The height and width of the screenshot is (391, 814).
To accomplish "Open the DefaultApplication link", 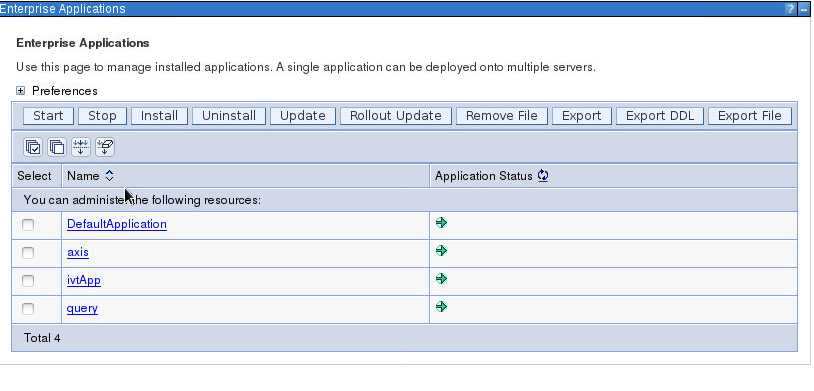I will click(117, 224).
